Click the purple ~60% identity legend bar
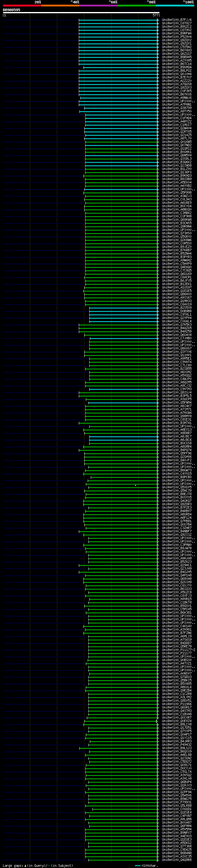 pyautogui.click(x=99, y=6)
